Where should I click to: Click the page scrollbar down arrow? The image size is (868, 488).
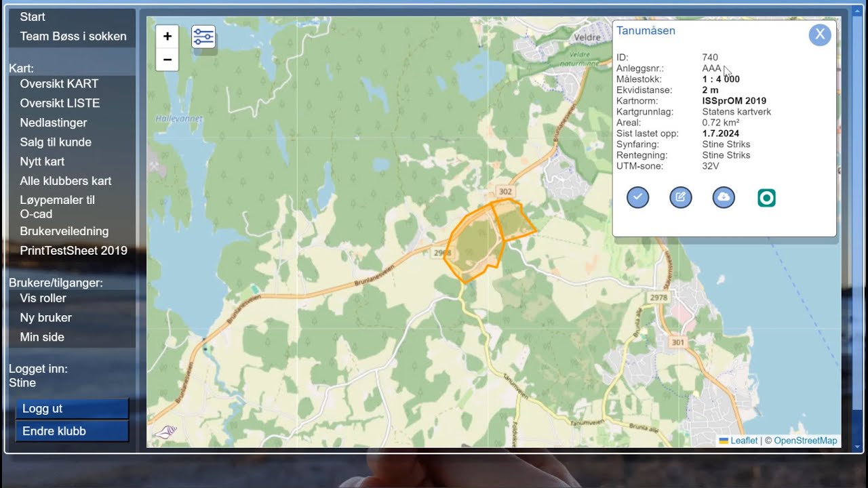pyautogui.click(x=858, y=447)
